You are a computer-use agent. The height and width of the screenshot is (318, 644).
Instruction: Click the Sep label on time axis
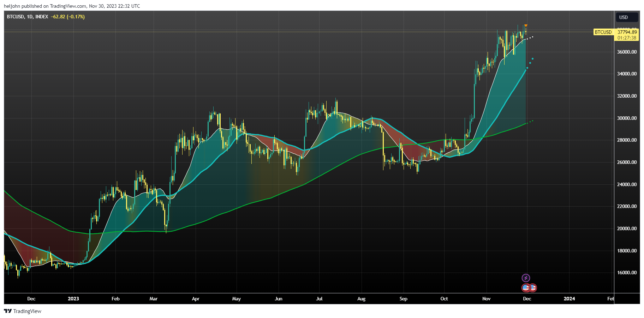[x=403, y=299]
